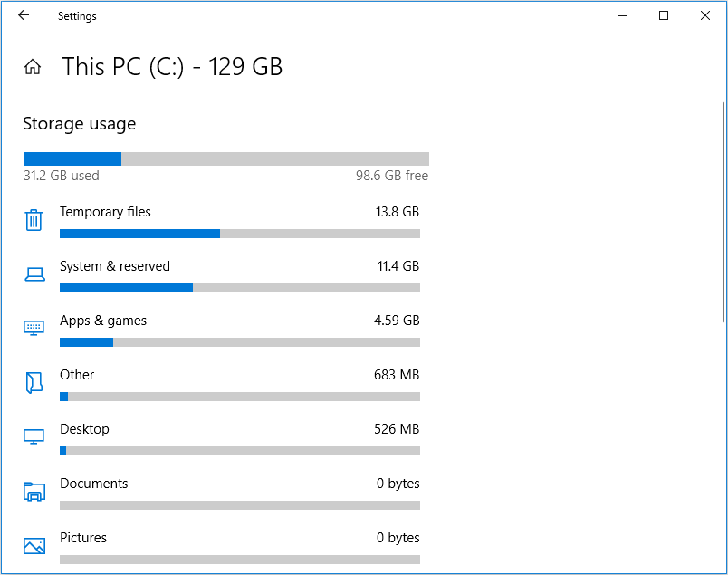Open the Desktop storage category
Viewport: 728px width, 575px height.
[84, 429]
